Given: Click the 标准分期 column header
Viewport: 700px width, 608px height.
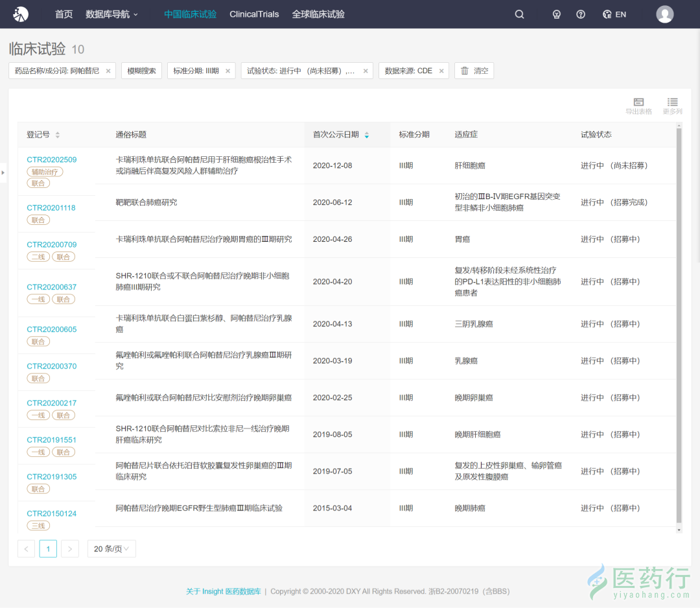Looking at the screenshot, I should tap(414, 135).
